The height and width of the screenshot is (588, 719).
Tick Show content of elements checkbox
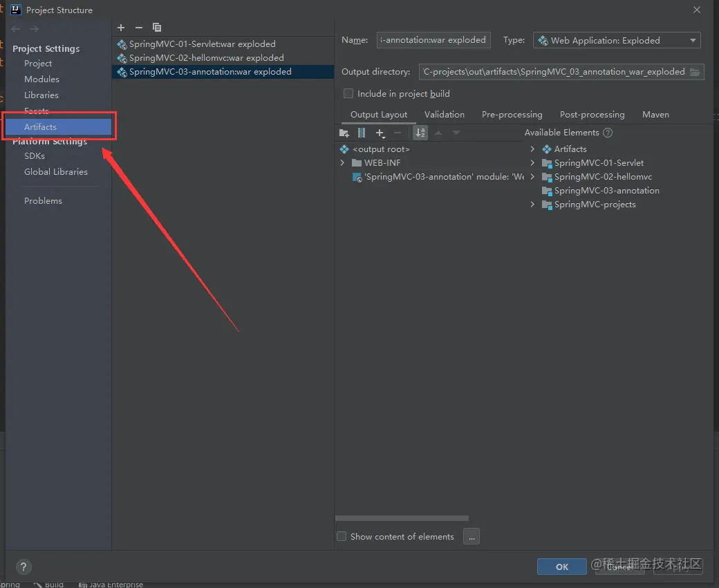(x=342, y=536)
